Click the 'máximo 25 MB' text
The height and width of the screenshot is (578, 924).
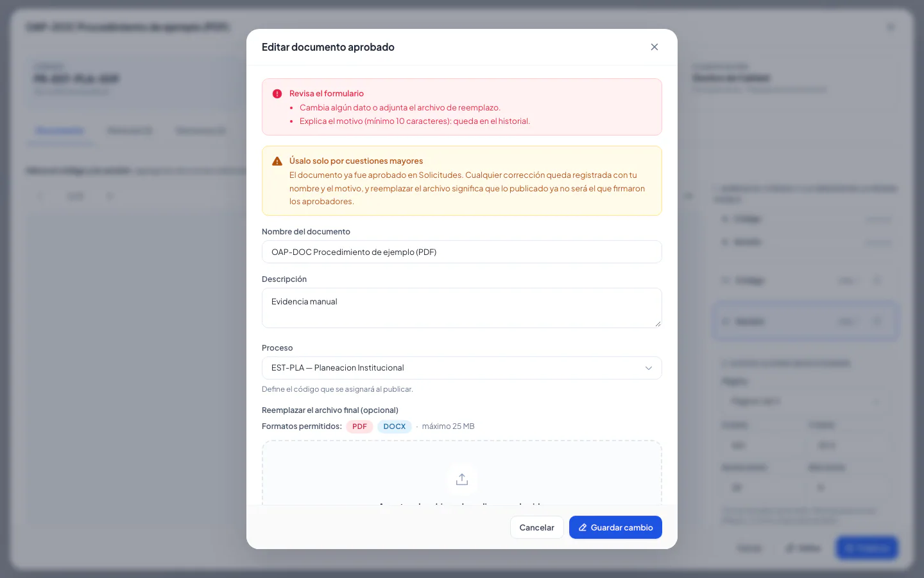449,426
